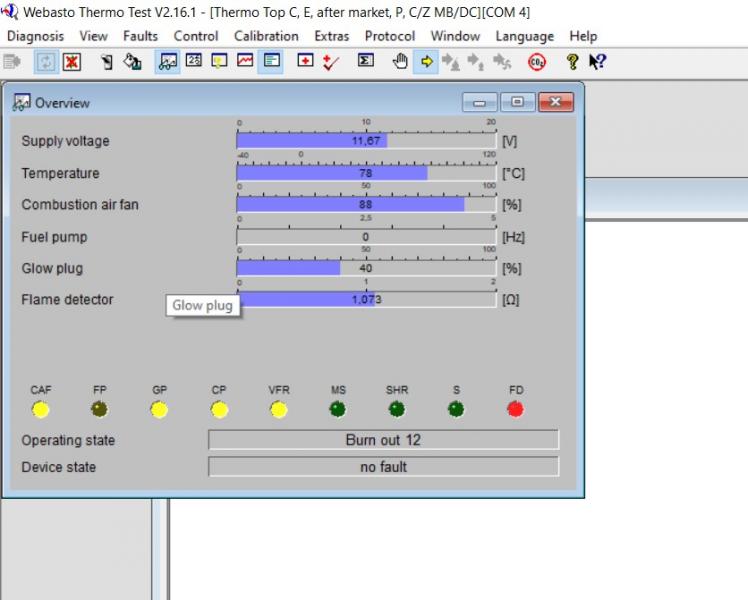Open the Language menu
The height and width of the screenshot is (600, 748).
click(x=525, y=36)
